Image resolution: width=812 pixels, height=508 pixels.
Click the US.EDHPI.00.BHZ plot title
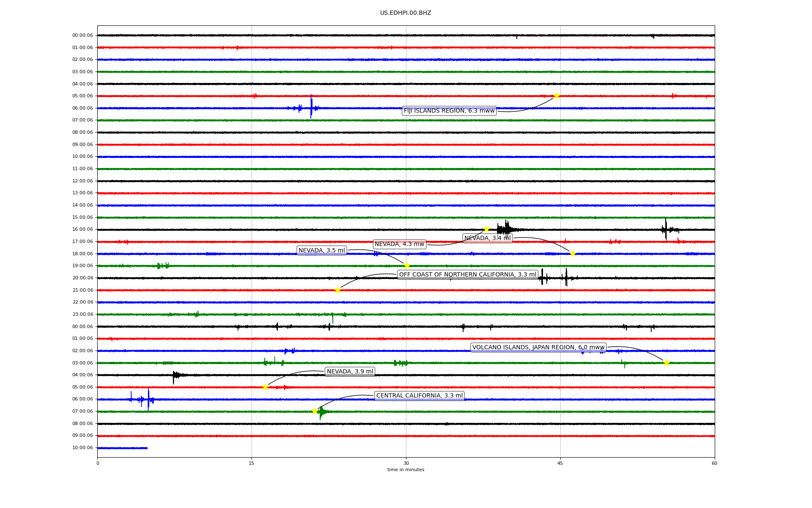click(x=406, y=13)
